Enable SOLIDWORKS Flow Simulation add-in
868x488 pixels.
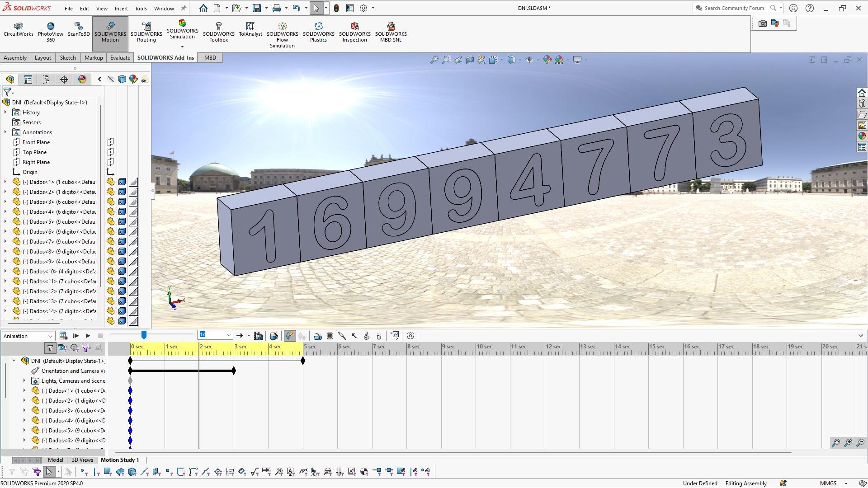tap(283, 35)
